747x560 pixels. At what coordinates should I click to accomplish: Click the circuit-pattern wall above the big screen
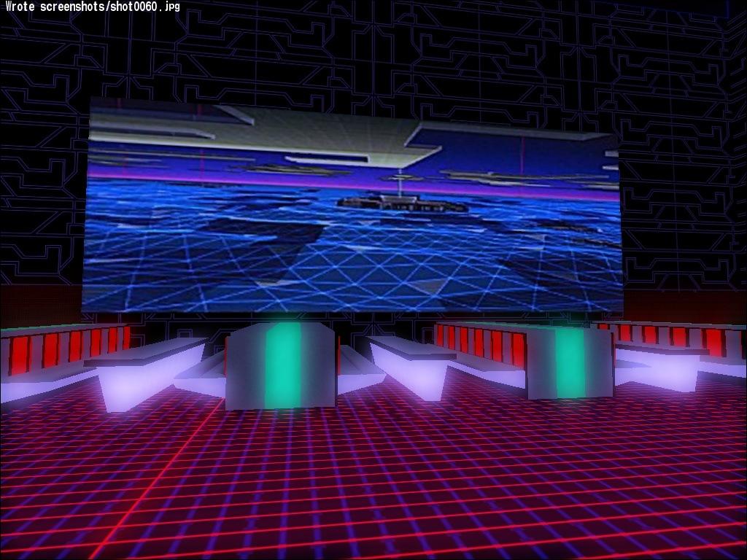click(365, 51)
